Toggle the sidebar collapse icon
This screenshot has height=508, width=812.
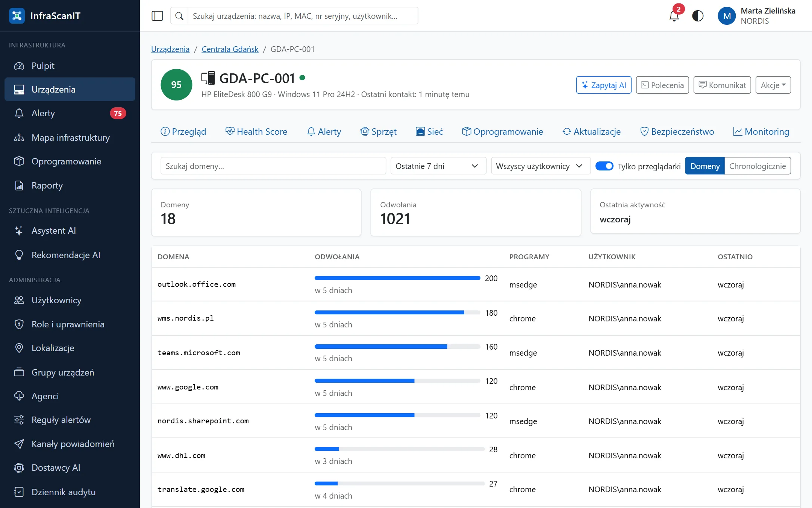[157, 16]
